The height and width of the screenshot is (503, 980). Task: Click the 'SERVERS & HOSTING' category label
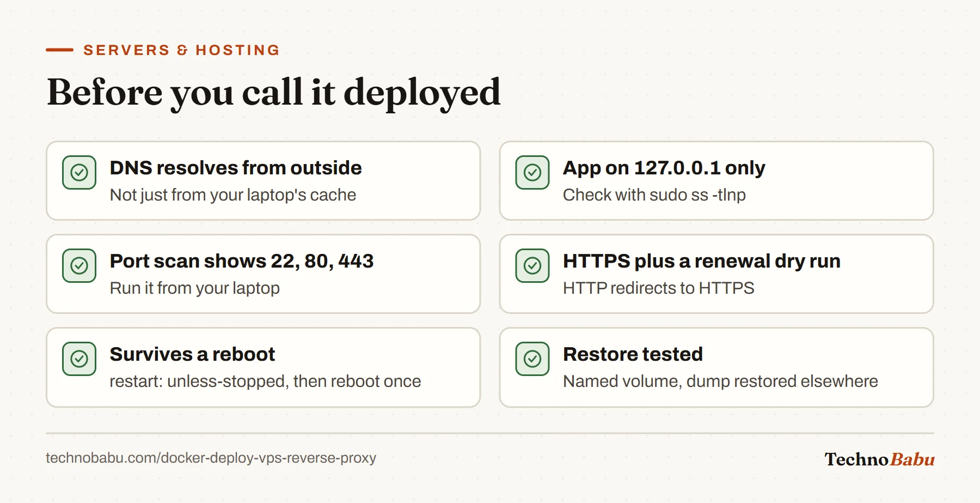pyautogui.click(x=181, y=50)
